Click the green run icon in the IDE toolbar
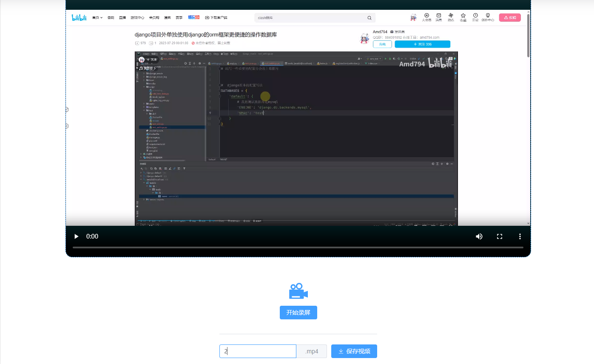Viewport: 594px width, 364px height. 386,58
